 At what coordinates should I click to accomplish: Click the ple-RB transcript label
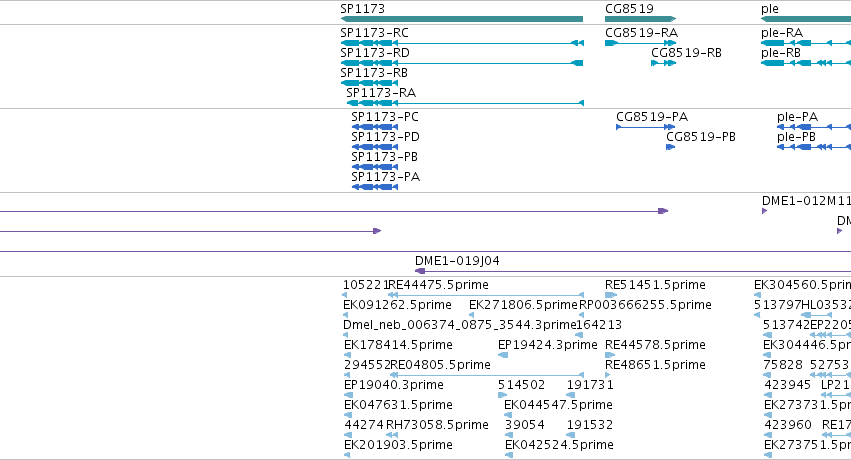[781, 53]
